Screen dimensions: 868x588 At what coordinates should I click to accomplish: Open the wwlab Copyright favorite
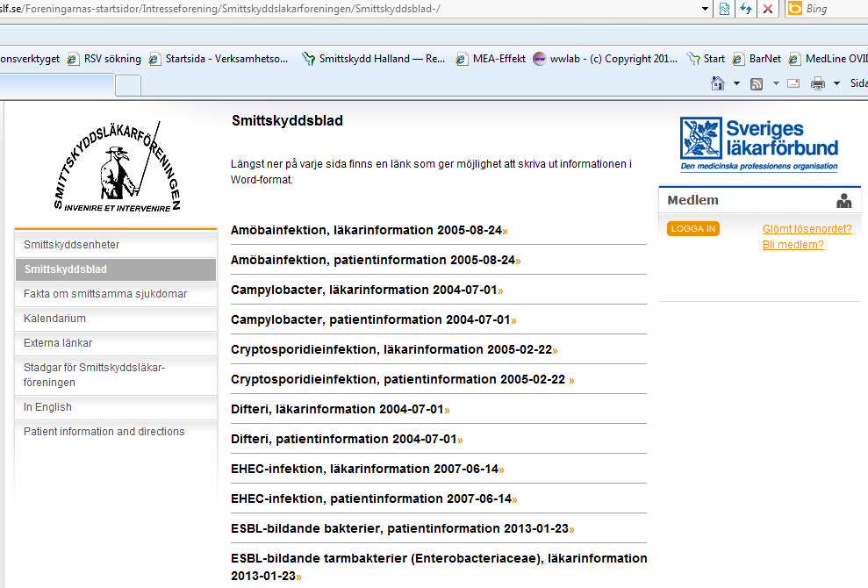point(605,59)
